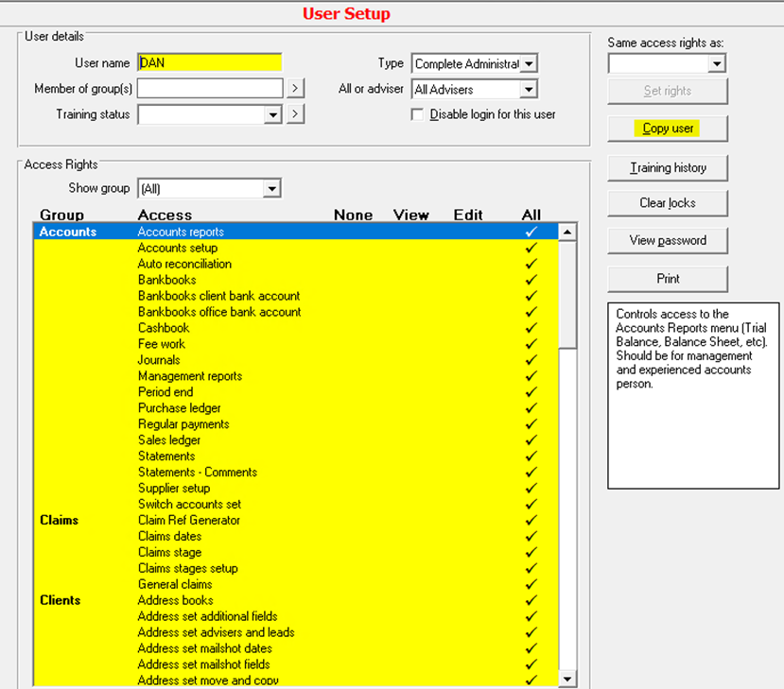
Task: Select the Claim Ref Generator row
Action: click(295, 520)
